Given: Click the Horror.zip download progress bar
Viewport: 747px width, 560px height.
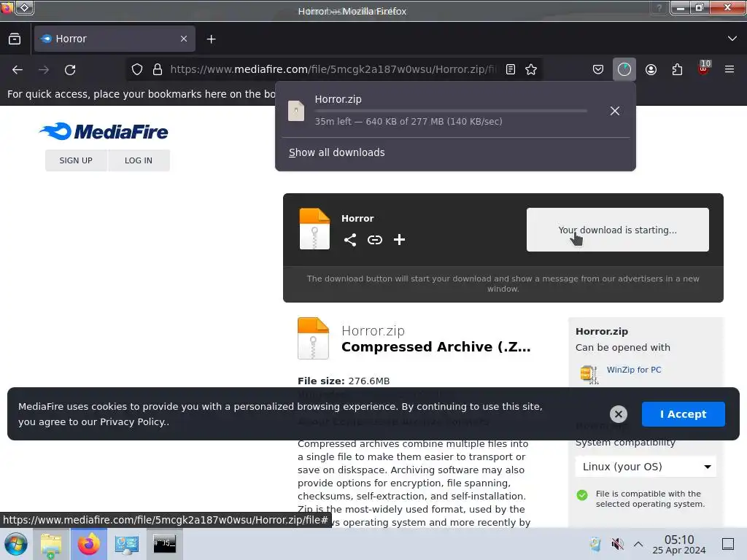Looking at the screenshot, I should coord(451,111).
